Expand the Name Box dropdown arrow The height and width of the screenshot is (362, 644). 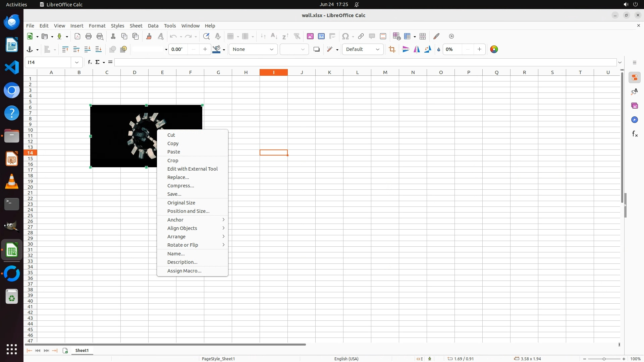(77, 62)
